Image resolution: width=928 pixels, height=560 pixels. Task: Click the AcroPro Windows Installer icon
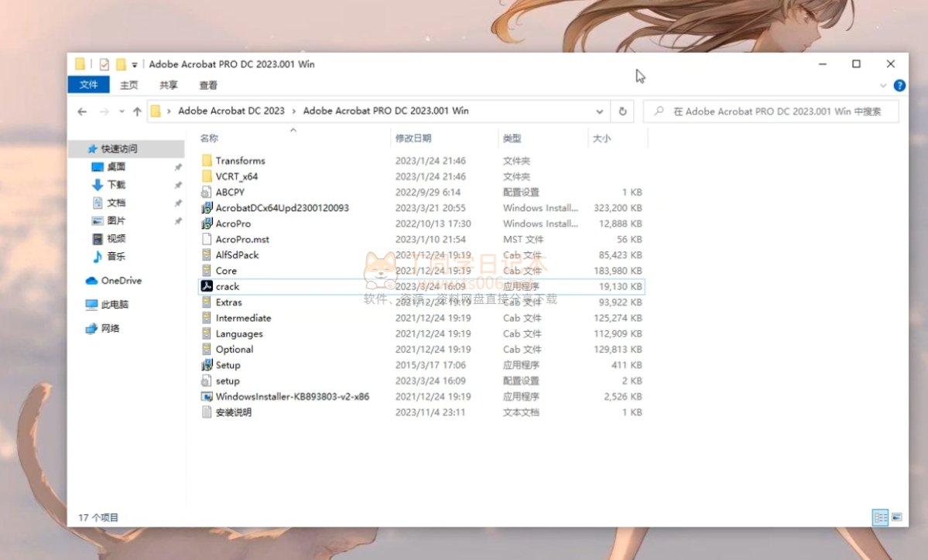[207, 224]
